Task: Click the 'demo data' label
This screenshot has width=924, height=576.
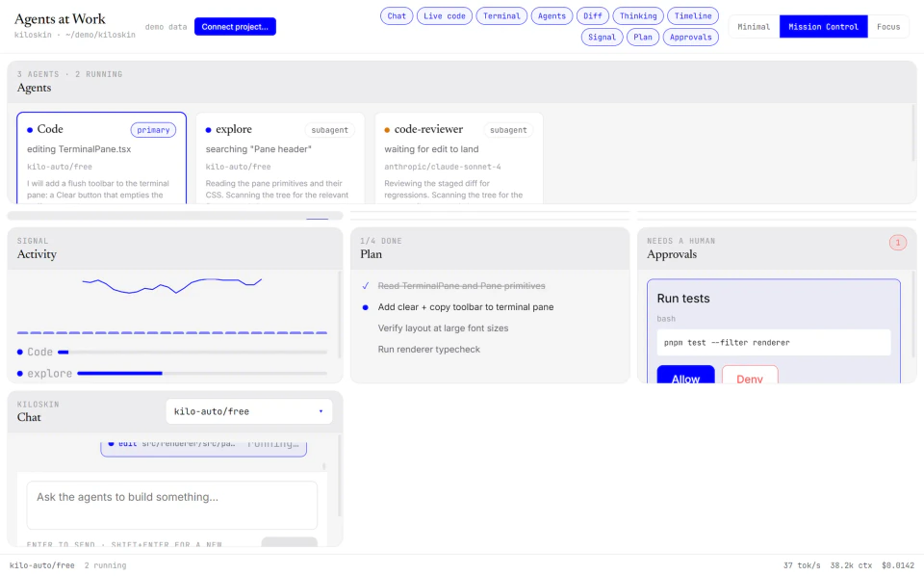Action: 167,27
